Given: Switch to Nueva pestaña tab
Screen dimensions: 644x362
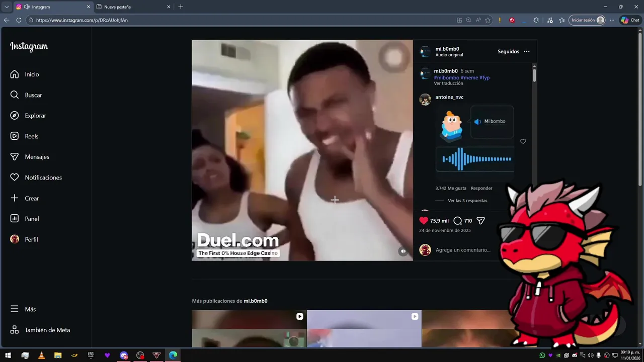Looking at the screenshot, I should (133, 7).
